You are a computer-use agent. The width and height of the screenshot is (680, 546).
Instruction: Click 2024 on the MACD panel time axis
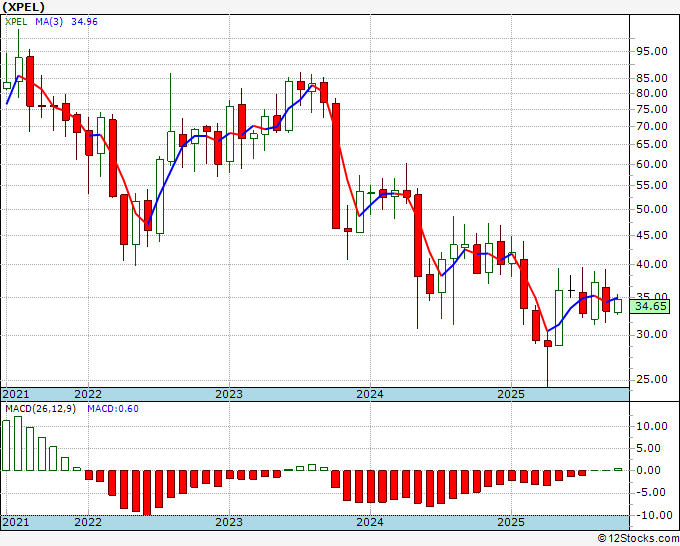(370, 522)
